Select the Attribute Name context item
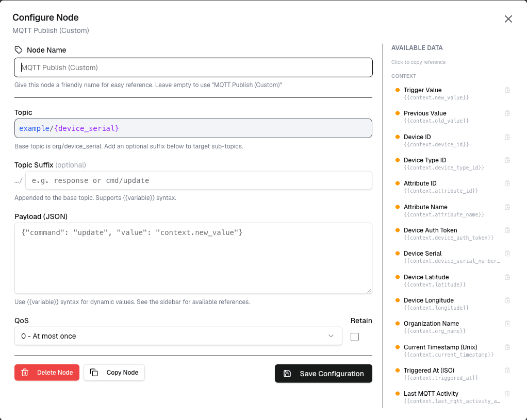Image resolution: width=527 pixels, height=420 pixels. (452, 210)
